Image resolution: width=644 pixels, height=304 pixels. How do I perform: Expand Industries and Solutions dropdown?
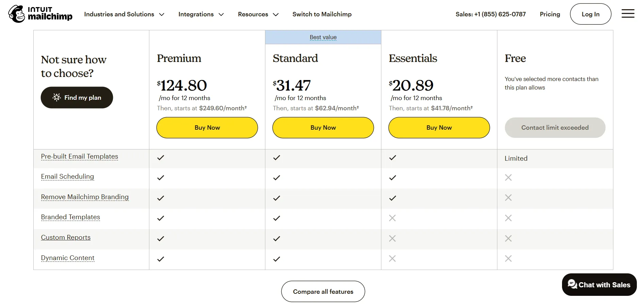(124, 14)
